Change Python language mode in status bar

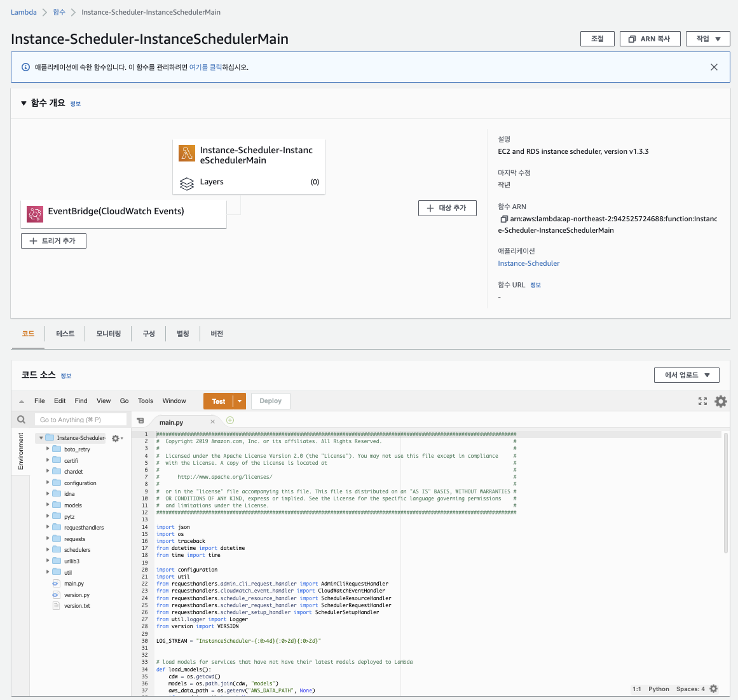tap(659, 689)
